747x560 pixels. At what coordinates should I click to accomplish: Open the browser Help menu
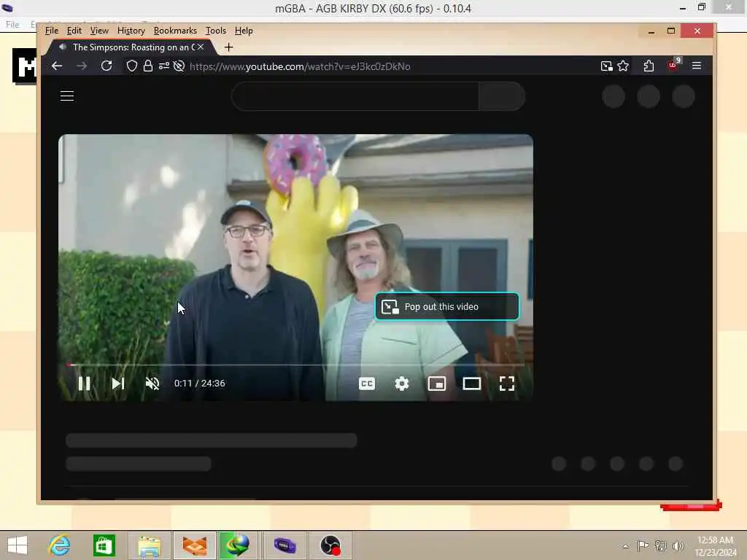244,31
